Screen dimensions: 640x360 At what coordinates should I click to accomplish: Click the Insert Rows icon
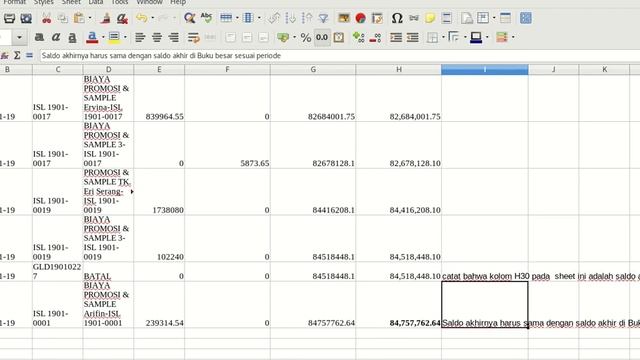click(x=226, y=18)
